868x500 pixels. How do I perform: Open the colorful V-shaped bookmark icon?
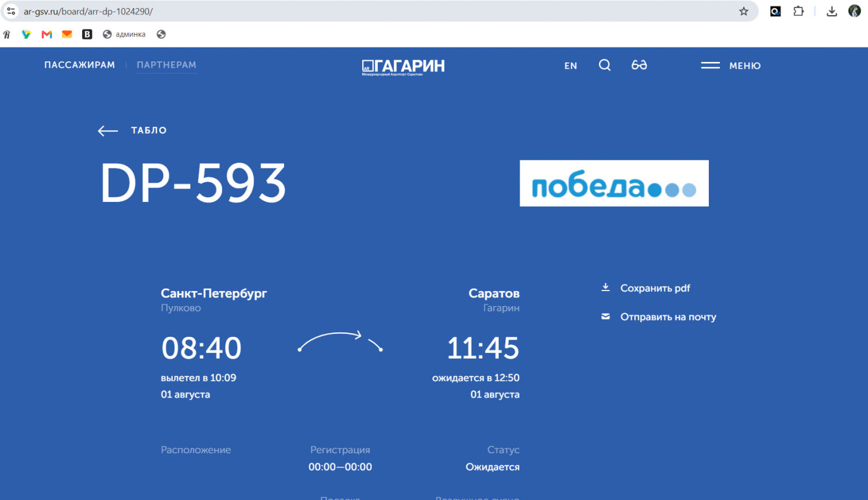pos(27,34)
